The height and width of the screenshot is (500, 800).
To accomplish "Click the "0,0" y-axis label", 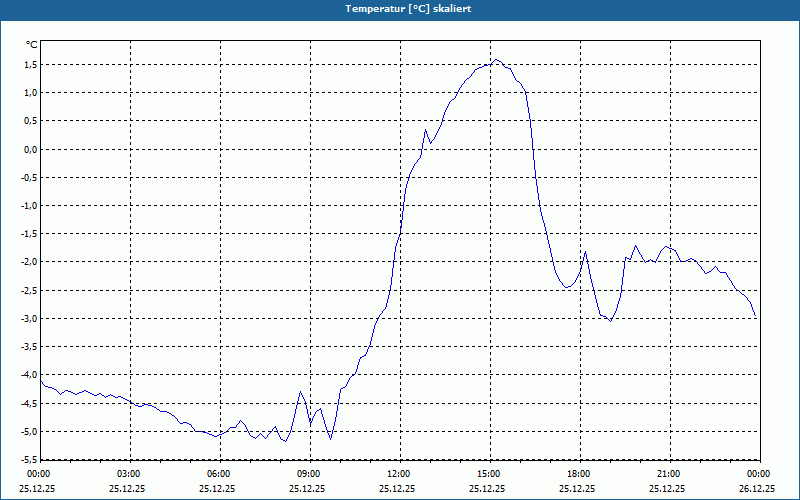I will (x=31, y=149).
